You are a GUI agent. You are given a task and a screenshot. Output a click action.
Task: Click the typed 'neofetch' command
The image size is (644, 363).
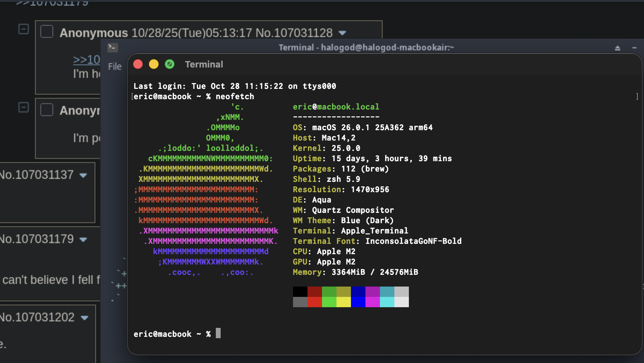tap(235, 96)
